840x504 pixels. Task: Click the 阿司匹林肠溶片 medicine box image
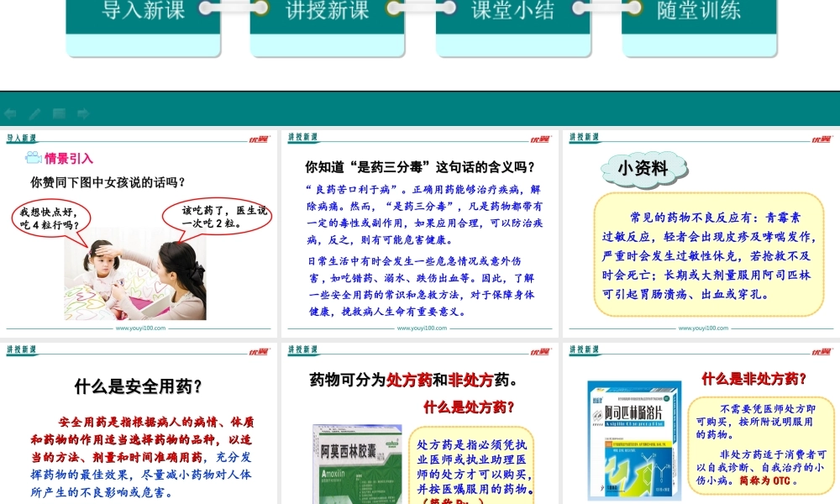[635, 441]
